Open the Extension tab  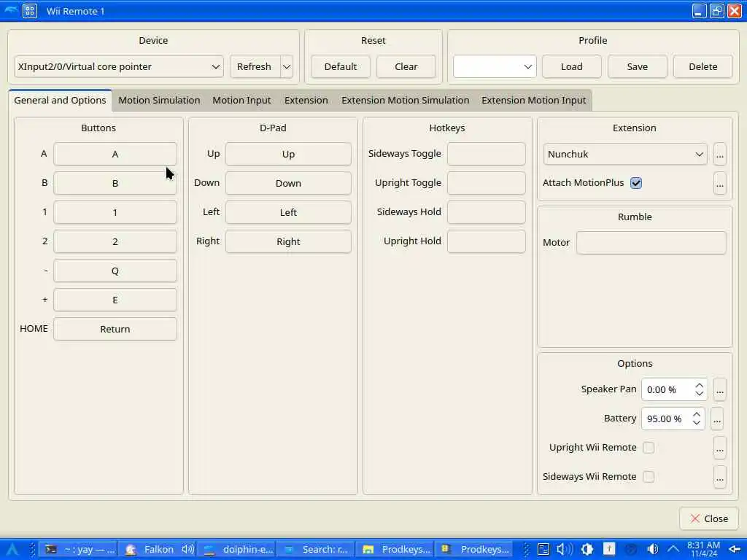[306, 101]
